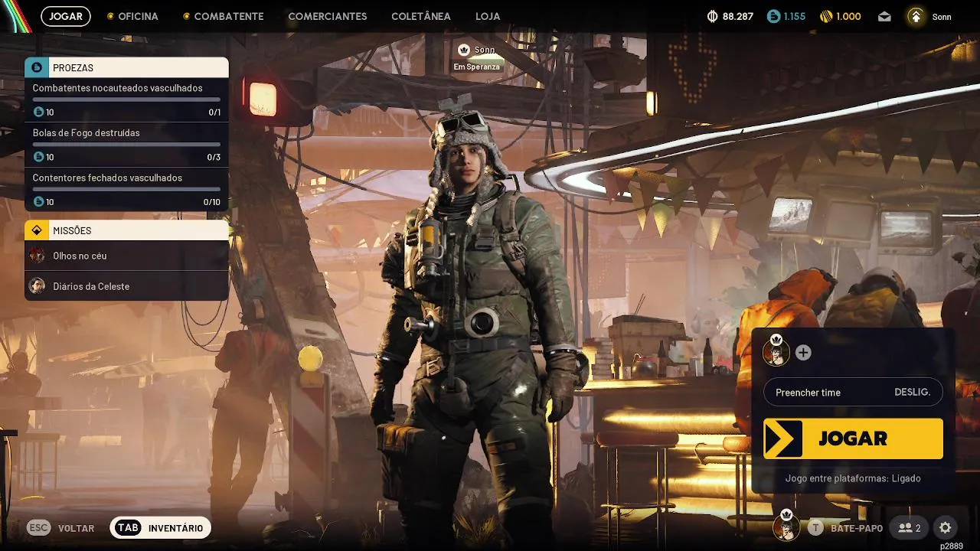The height and width of the screenshot is (551, 980).
Task: Click 'Jogo entre plataformas: Ligado' text
Action: (x=853, y=478)
